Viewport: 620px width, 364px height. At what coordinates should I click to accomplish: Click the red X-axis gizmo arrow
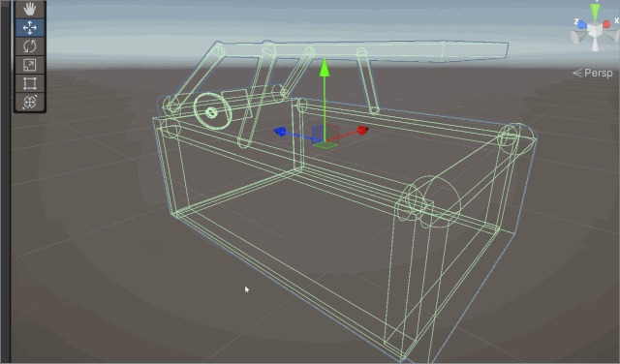(x=363, y=130)
